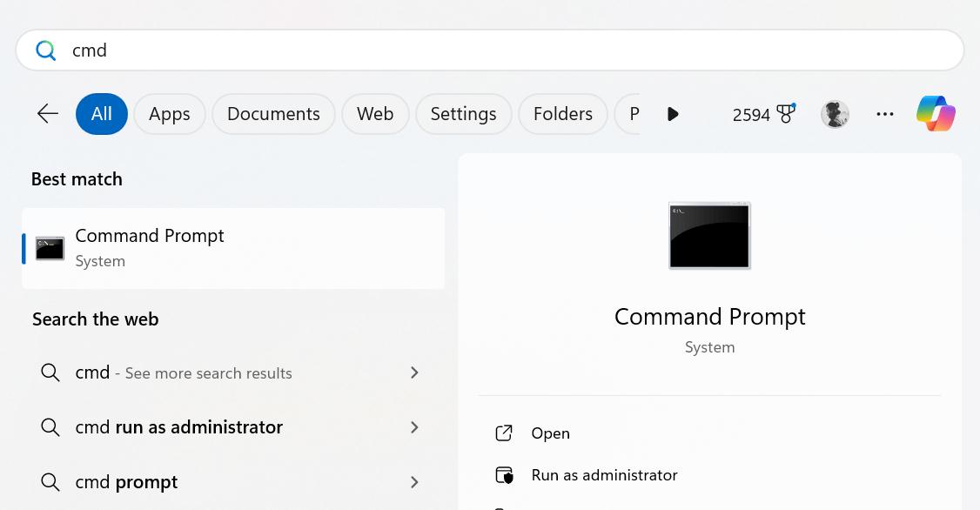Screen dimensions: 980x510
Task: Click the magnifier icon in the search box
Action: [45, 50]
